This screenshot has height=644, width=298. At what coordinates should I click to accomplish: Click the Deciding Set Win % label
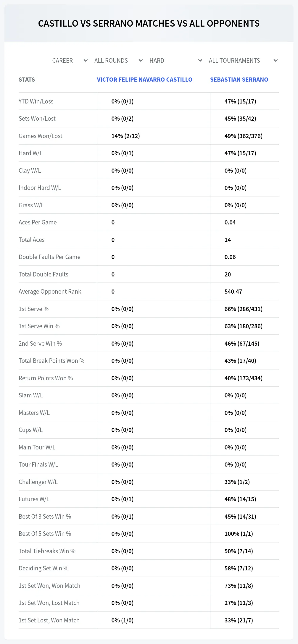click(x=44, y=568)
